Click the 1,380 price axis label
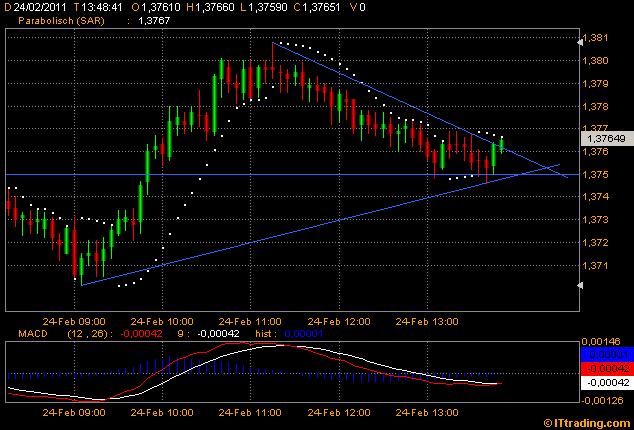 596,61
